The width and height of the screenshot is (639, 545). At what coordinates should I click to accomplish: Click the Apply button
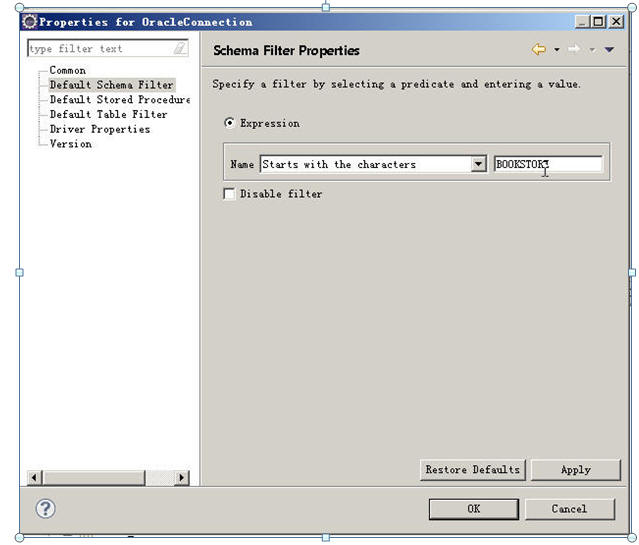point(576,470)
